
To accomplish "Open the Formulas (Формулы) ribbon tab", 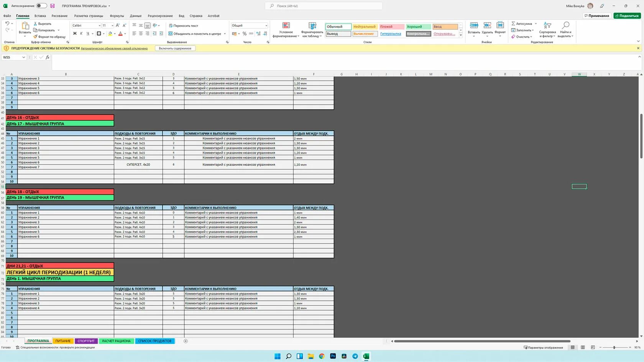I will [117, 16].
